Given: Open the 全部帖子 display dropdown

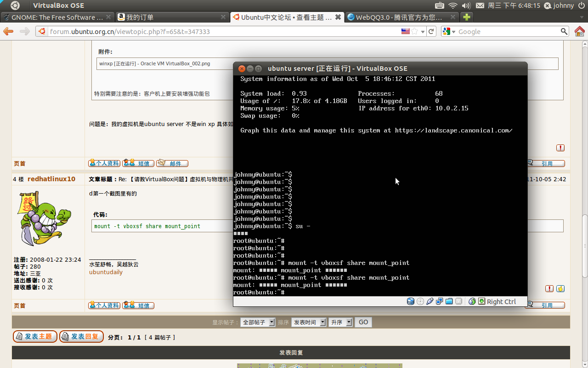Looking at the screenshot, I should [x=258, y=322].
